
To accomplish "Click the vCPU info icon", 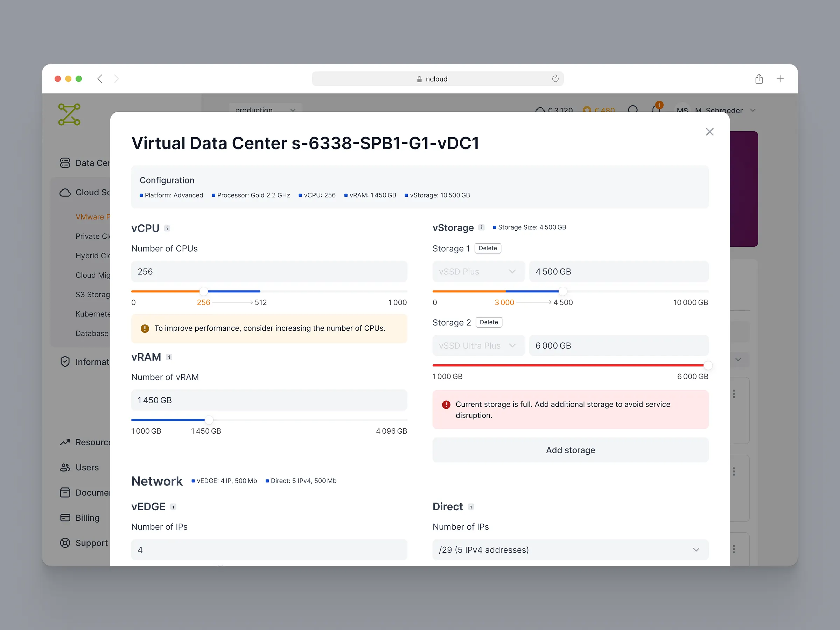I will pyautogui.click(x=167, y=228).
